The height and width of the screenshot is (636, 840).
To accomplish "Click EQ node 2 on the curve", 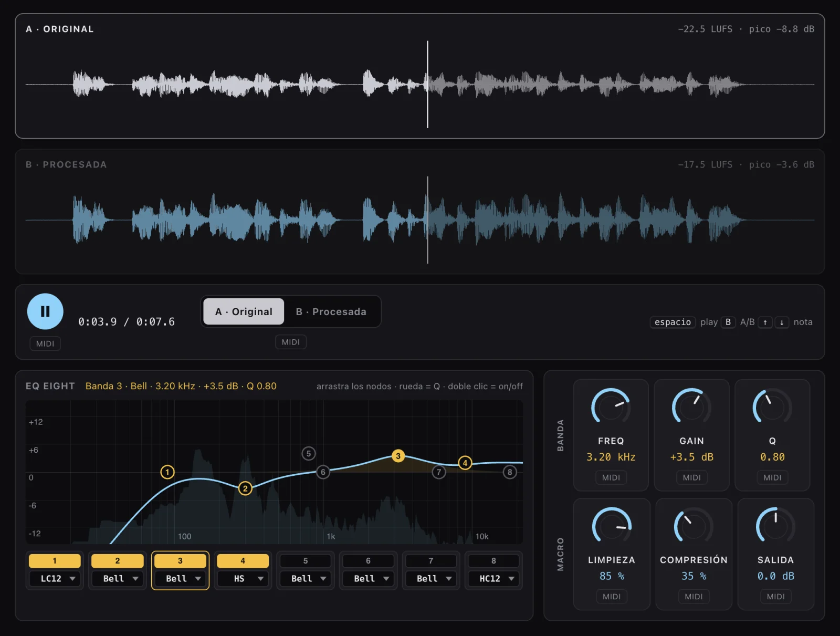I will (245, 488).
